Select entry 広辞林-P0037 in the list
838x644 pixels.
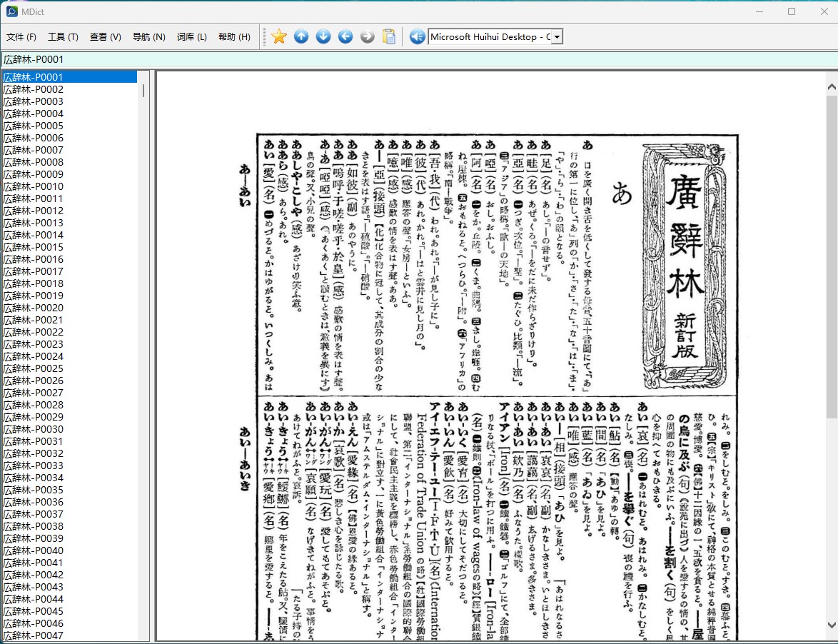tap(69, 514)
